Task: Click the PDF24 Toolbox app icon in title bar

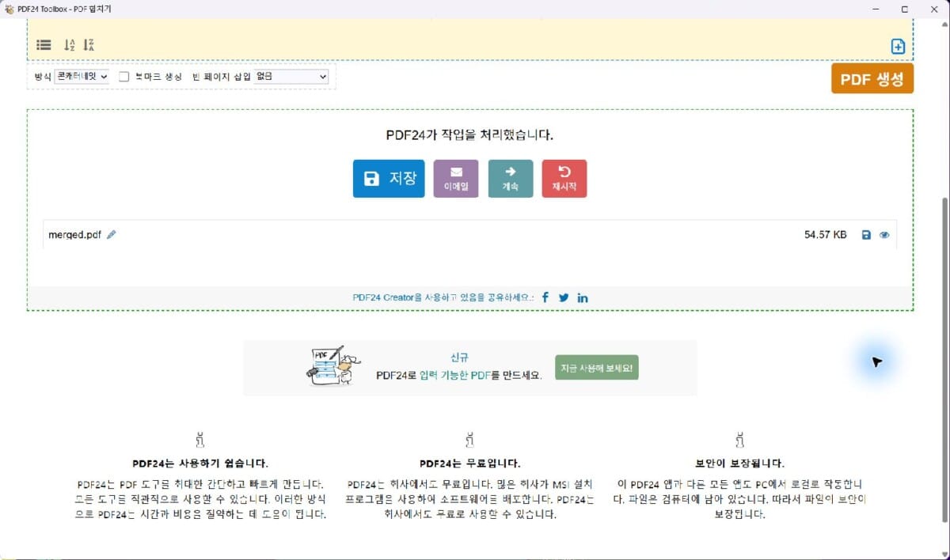Action: 9,9
